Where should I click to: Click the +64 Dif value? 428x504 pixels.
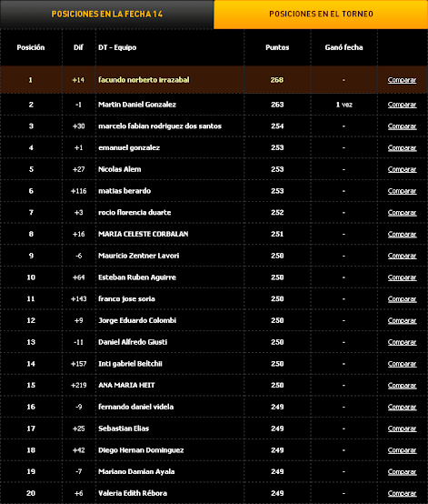point(79,277)
